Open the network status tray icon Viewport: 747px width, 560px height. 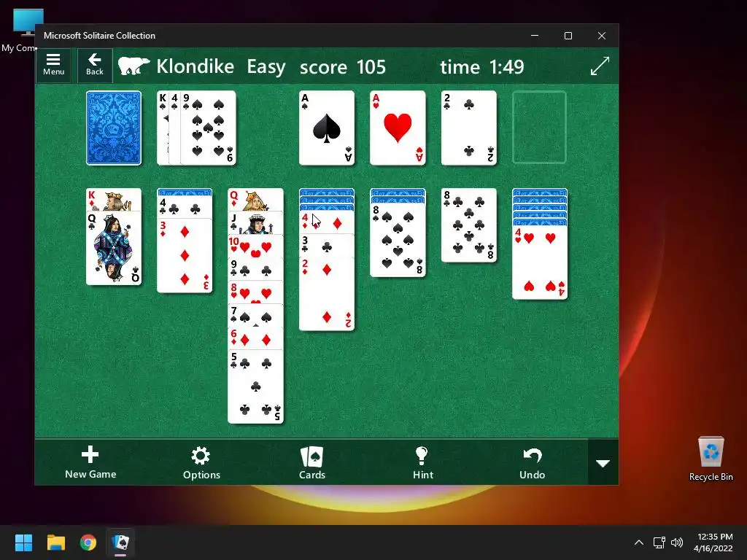pyautogui.click(x=659, y=542)
